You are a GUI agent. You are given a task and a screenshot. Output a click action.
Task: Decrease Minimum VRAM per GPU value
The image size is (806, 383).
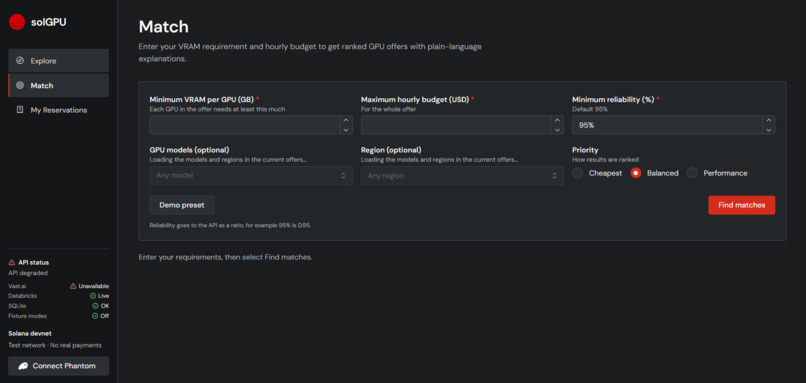[346, 130]
